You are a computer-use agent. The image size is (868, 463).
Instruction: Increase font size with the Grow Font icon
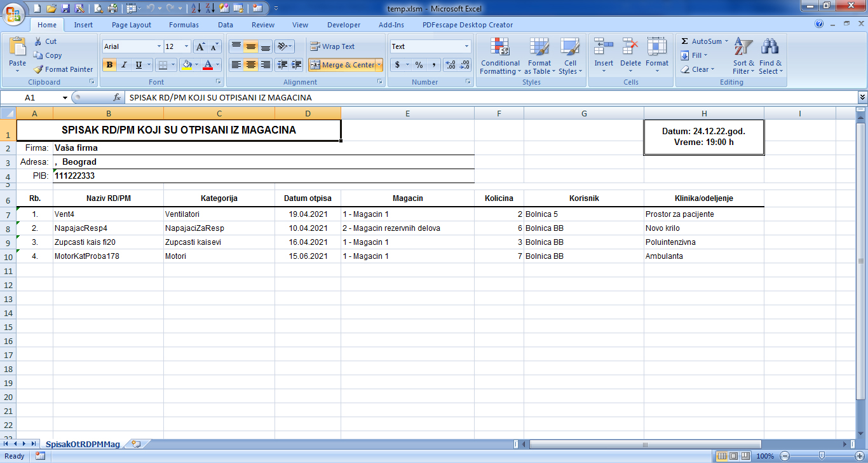click(x=200, y=46)
